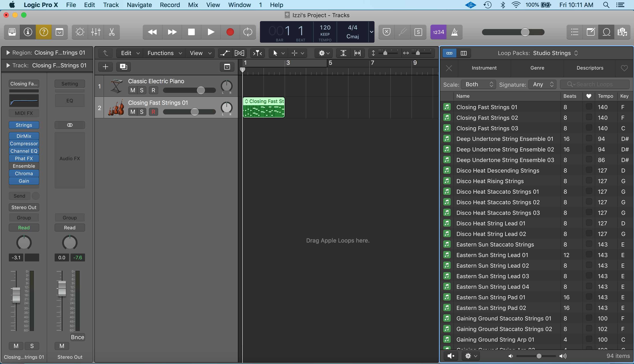Click the Duplicate Track button

(123, 66)
